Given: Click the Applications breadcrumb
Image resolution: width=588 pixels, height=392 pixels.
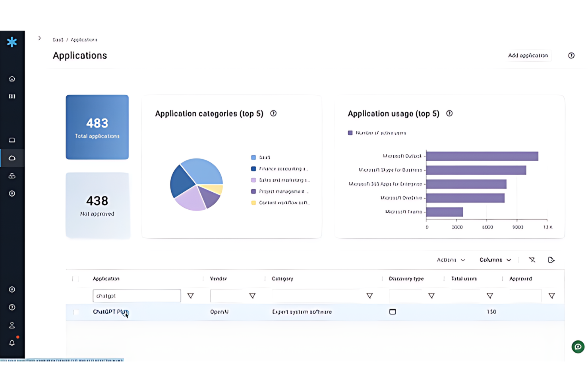Looking at the screenshot, I should coord(84,40).
